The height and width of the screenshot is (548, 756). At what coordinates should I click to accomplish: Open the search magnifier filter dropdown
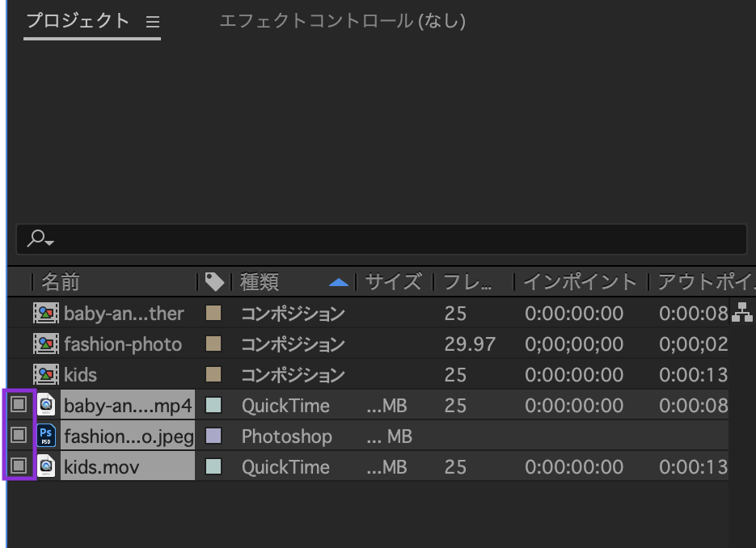coord(40,239)
